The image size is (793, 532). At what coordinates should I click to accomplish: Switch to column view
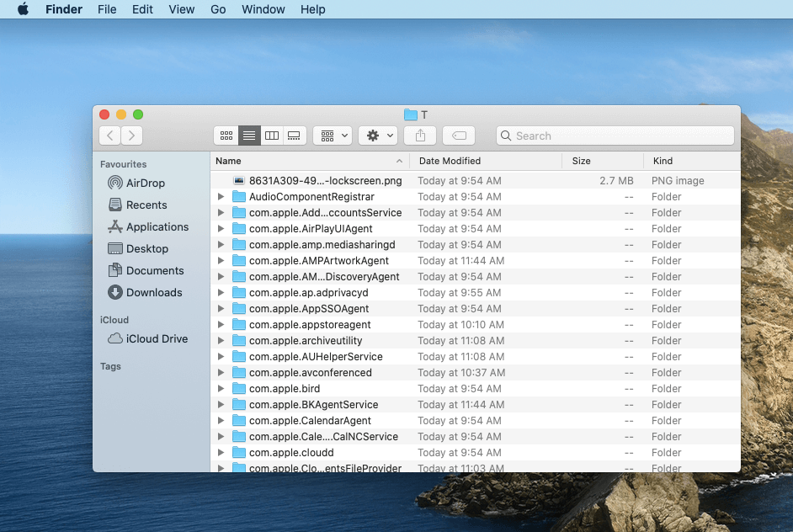point(272,136)
